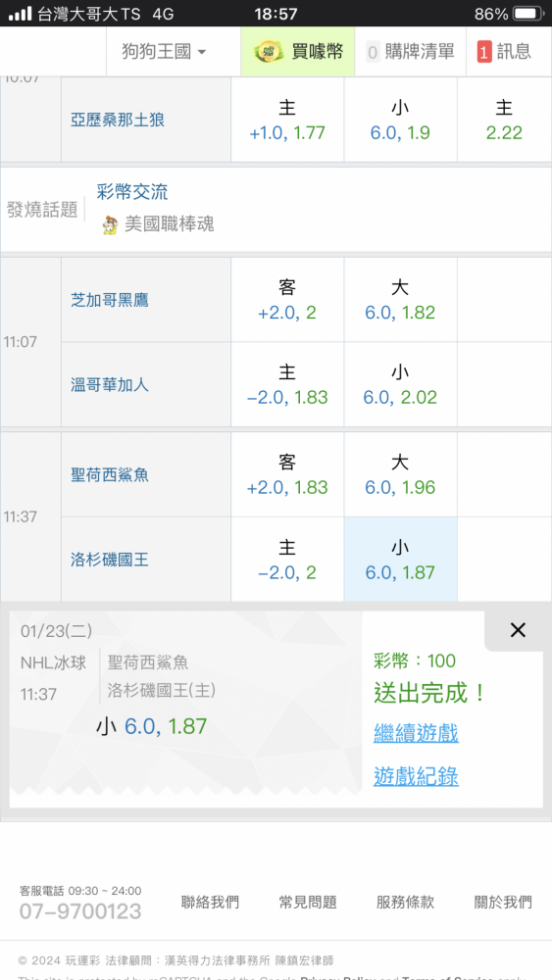This screenshot has width=552, height=980.
Task: Select 洛杉磯國王 under 6.0, 1.87 bet
Action: click(x=400, y=560)
